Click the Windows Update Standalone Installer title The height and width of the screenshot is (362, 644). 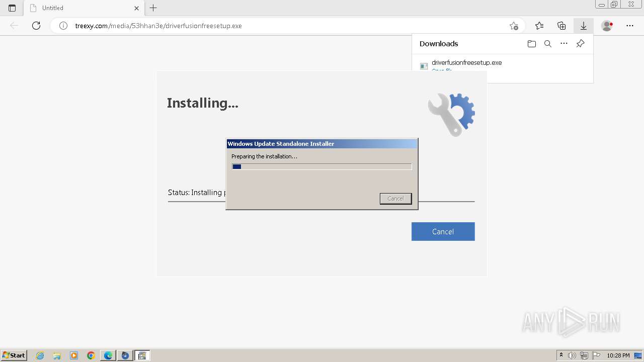point(281,144)
